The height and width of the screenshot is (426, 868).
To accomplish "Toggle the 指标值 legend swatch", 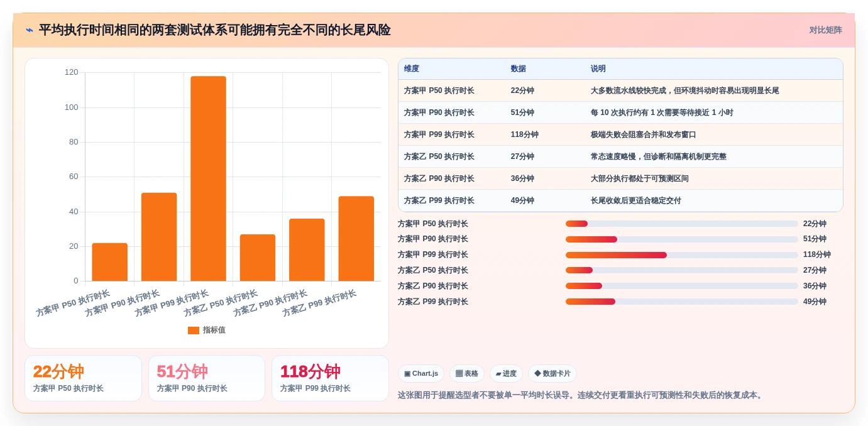I will pos(194,330).
